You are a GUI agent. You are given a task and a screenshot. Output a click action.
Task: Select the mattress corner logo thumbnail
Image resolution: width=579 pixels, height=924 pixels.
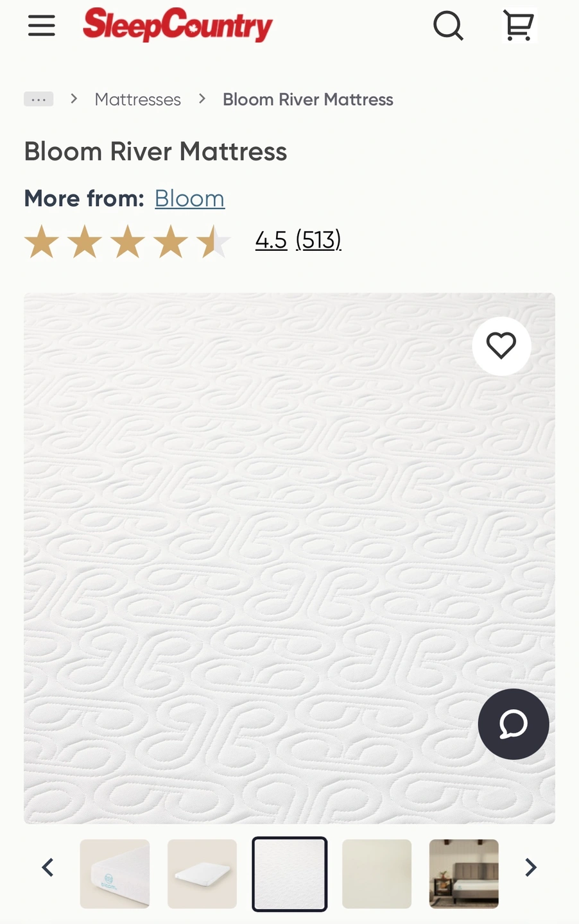(115, 874)
